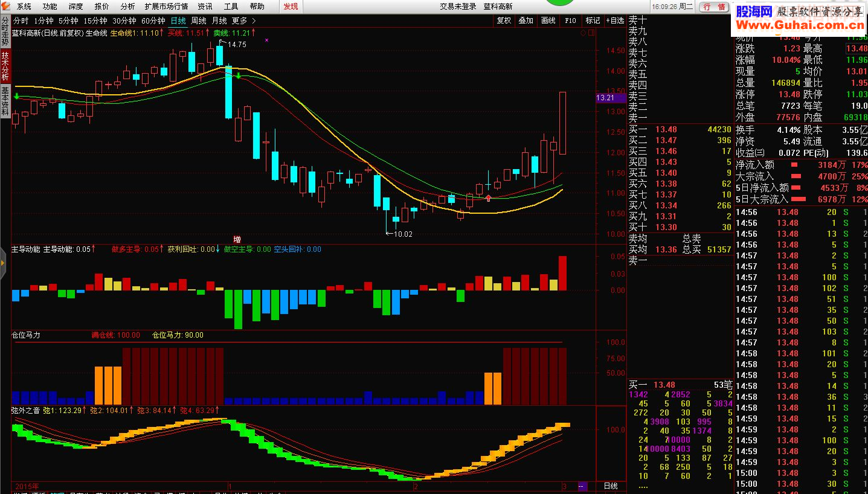Viewport: 868px width, 494px height.
Task: Click the 买二 13.47 order row
Action: (680, 140)
